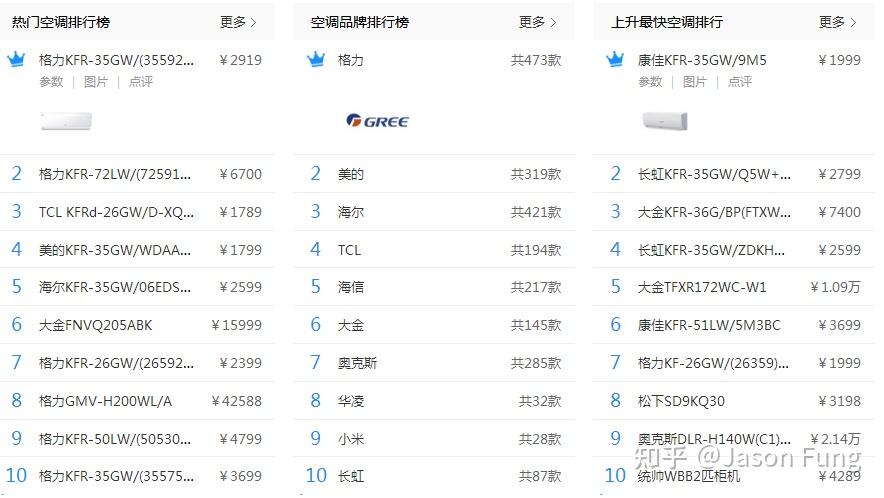884x498 pixels.
Task: Select 大金FNVQ205ABK in the hot list
Action: tap(96, 325)
